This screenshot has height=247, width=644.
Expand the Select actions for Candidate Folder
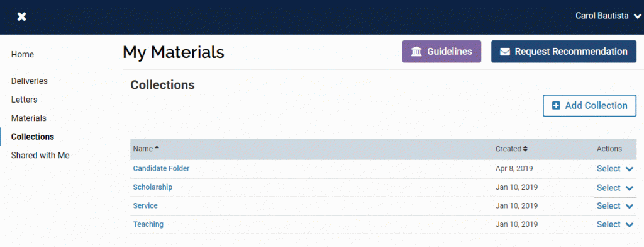(x=615, y=169)
